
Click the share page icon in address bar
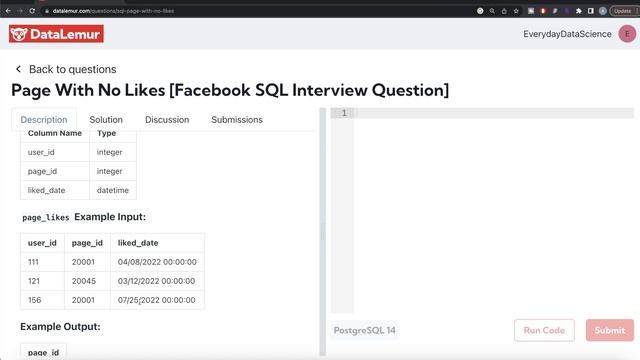[504, 11]
